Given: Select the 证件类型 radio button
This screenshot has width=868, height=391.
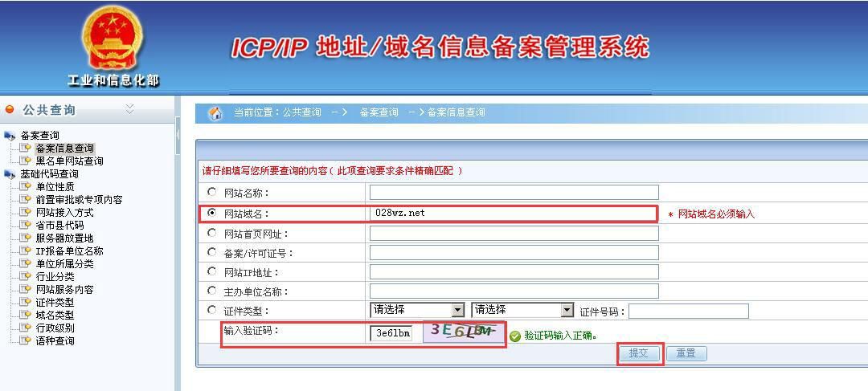Looking at the screenshot, I should (212, 310).
